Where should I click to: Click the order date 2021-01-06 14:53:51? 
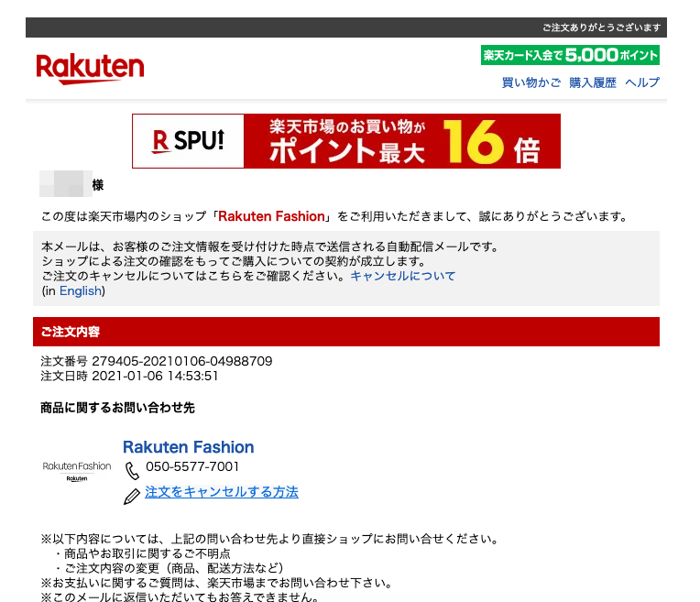pyautogui.click(x=155, y=376)
